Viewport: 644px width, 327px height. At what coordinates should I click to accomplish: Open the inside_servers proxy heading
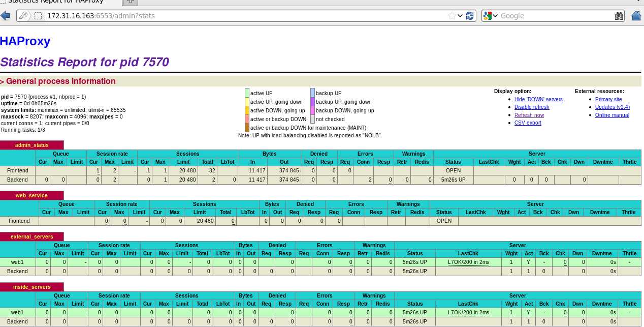coord(32,287)
